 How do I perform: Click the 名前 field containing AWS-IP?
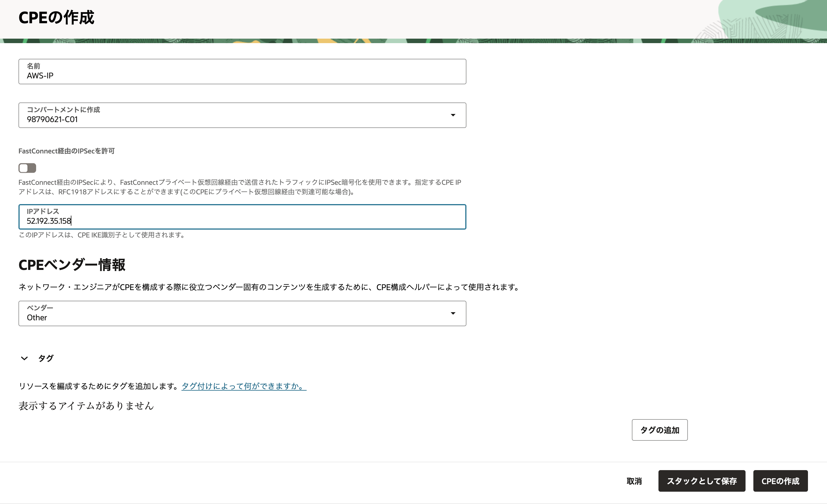tap(242, 71)
